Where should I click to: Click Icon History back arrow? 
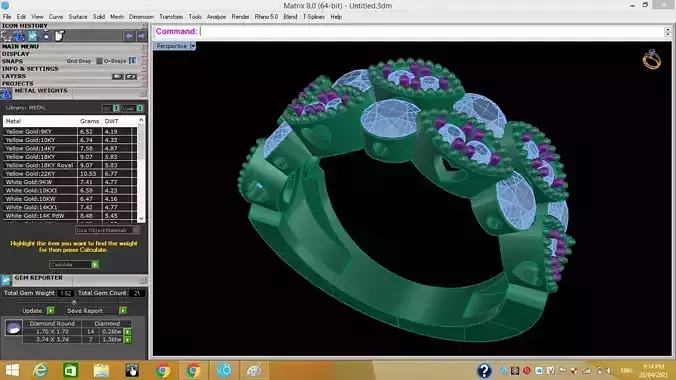click(128, 36)
